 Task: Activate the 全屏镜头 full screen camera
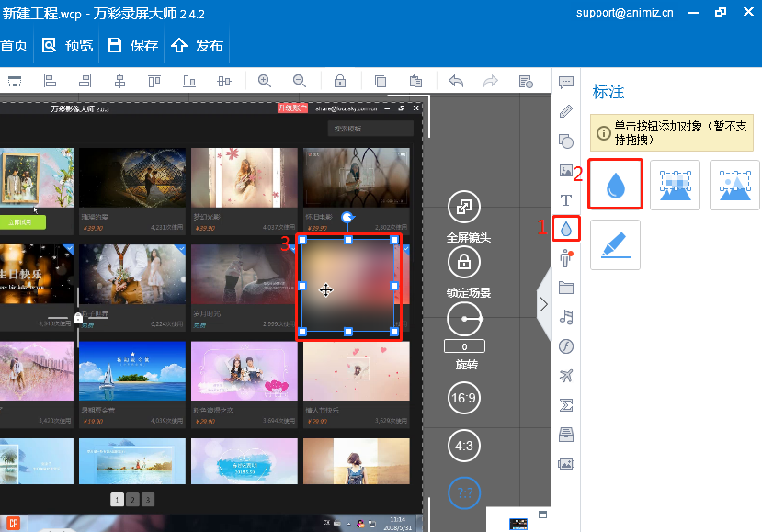pyautogui.click(x=463, y=207)
